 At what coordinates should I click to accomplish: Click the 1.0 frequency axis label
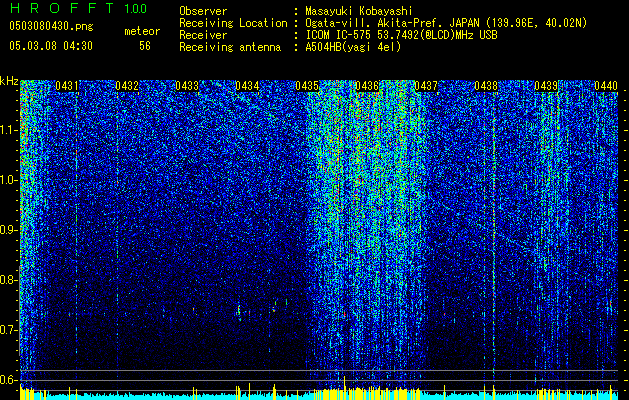coord(8,180)
